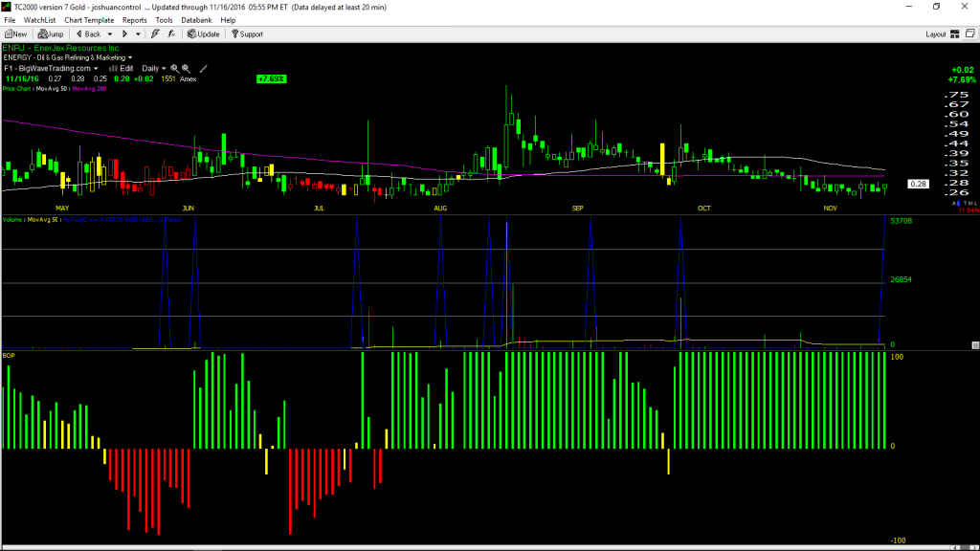The image size is (980, 551).
Task: Select the drawing pencil tool
Action: [203, 69]
